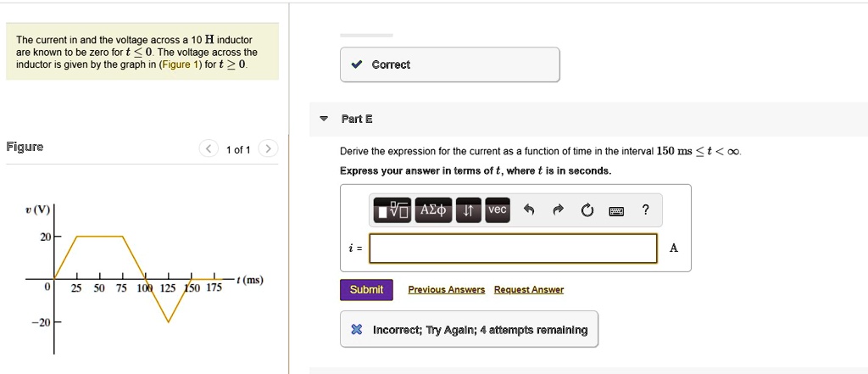
Task: Show keyboard shortcuts icon
Action: [618, 210]
